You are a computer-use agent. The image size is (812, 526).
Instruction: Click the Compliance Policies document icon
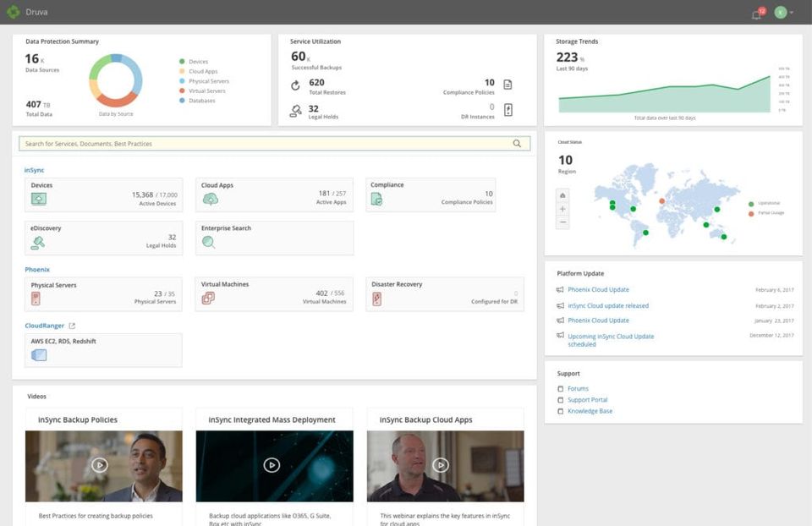tap(507, 85)
